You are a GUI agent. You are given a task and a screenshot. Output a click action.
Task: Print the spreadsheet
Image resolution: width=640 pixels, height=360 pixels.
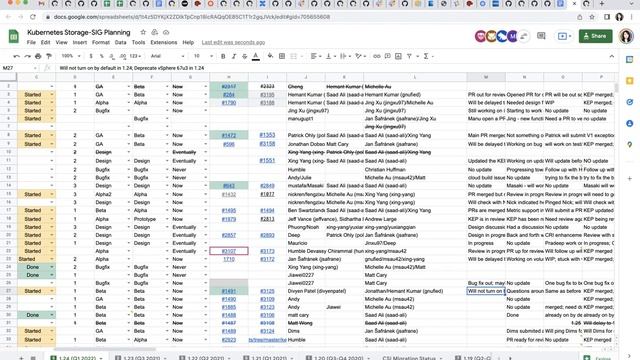click(38, 56)
